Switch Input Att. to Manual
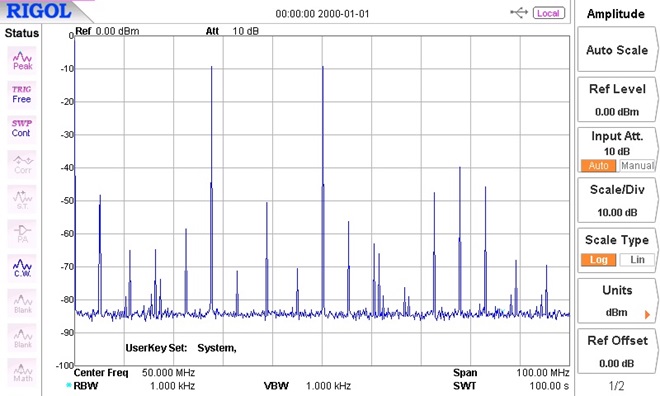 (x=637, y=166)
